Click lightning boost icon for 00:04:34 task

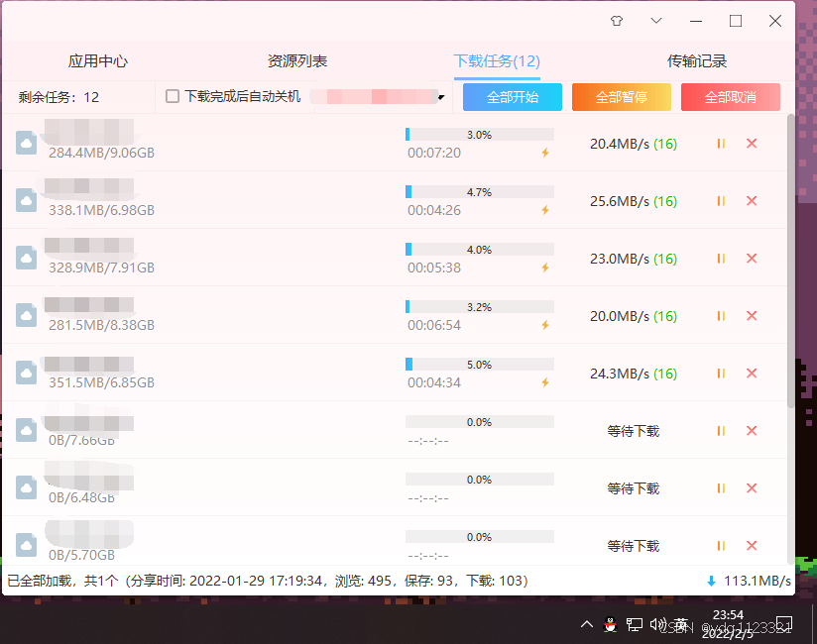click(545, 382)
